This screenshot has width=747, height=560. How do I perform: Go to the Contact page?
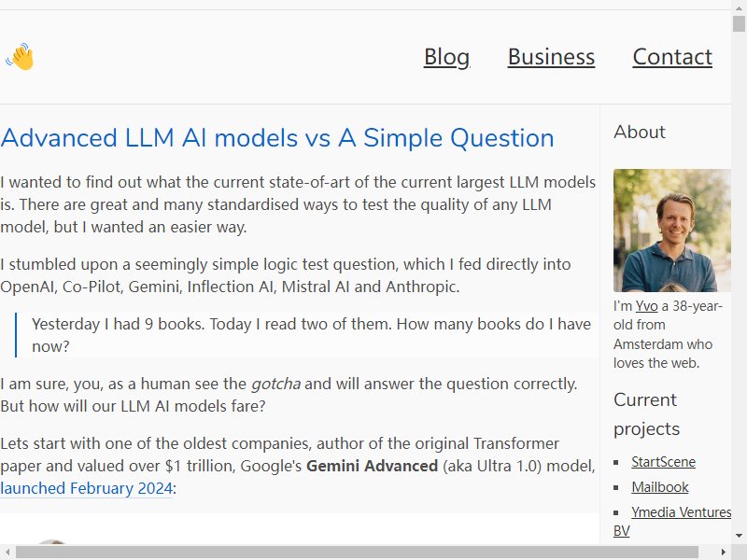tap(672, 57)
